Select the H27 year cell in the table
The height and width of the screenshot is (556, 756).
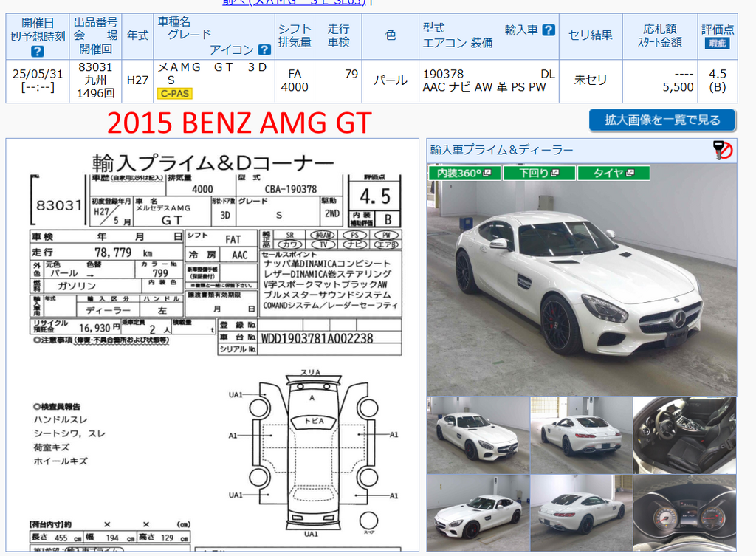[x=137, y=81]
